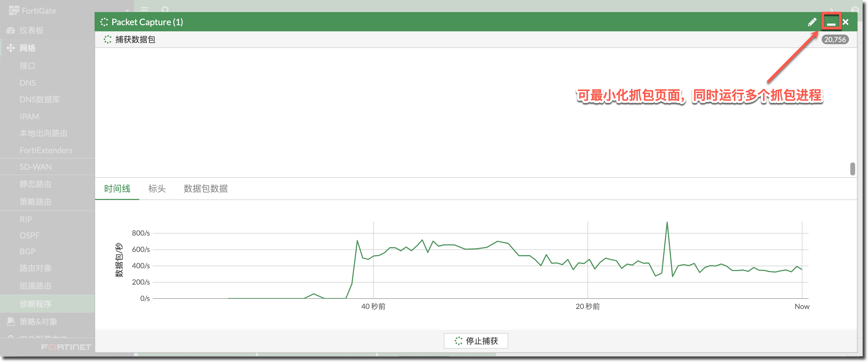Click the 仪表板 dashboard icon in sidebar
This screenshot has height=362, width=868.
point(11,30)
